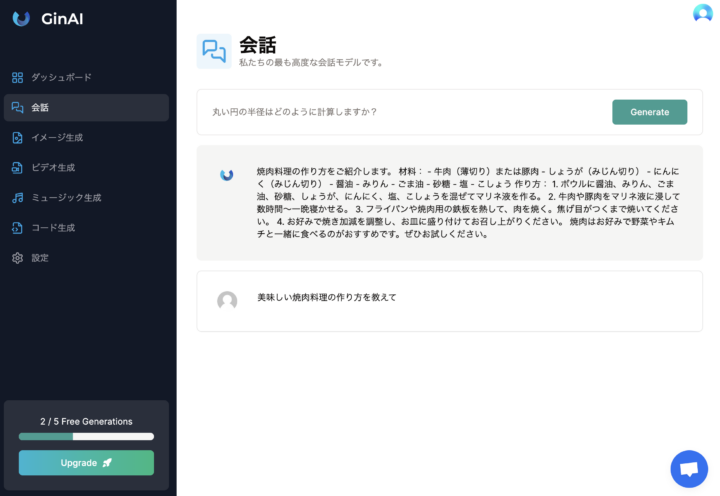Open 設定 in the sidebar
This screenshot has height=496, width=720.
[x=86, y=258]
